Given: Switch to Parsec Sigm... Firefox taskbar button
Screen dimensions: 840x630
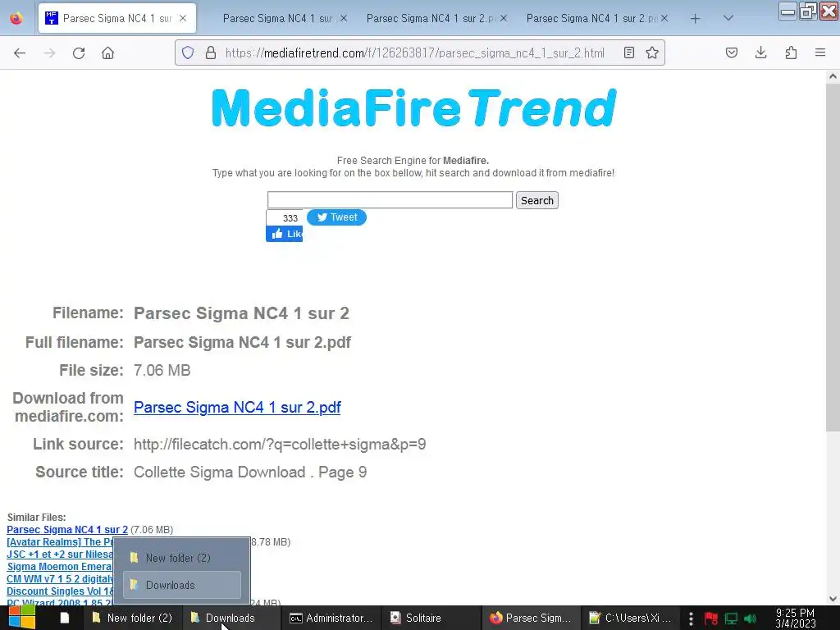Looking at the screenshot, I should (x=531, y=618).
